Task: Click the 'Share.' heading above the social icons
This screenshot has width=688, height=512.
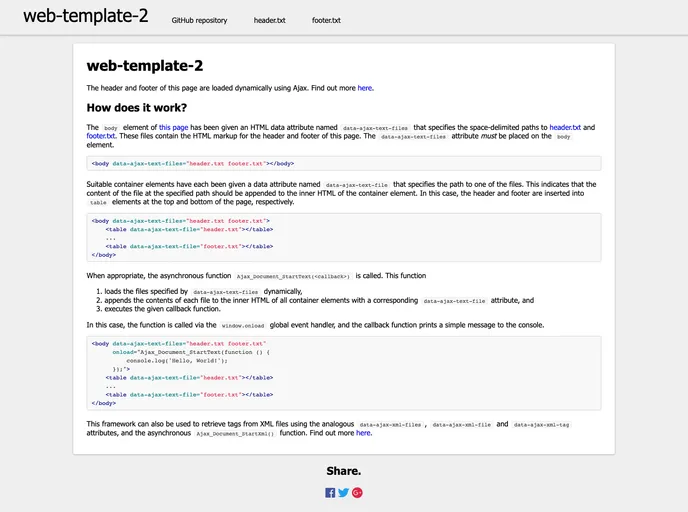Action: [x=343, y=471]
